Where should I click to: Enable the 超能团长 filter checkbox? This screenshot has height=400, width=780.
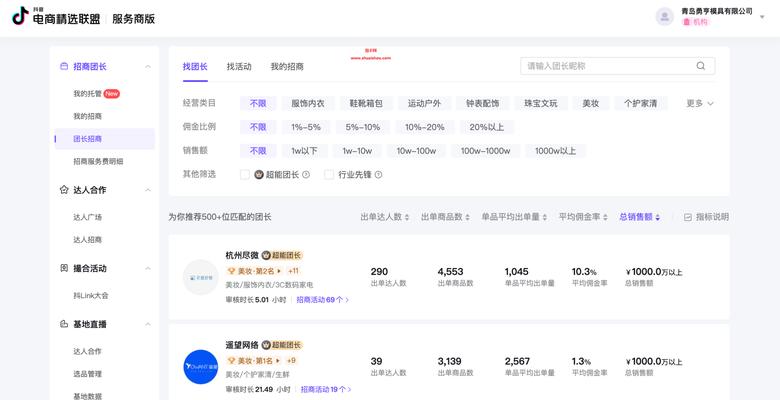pos(245,174)
